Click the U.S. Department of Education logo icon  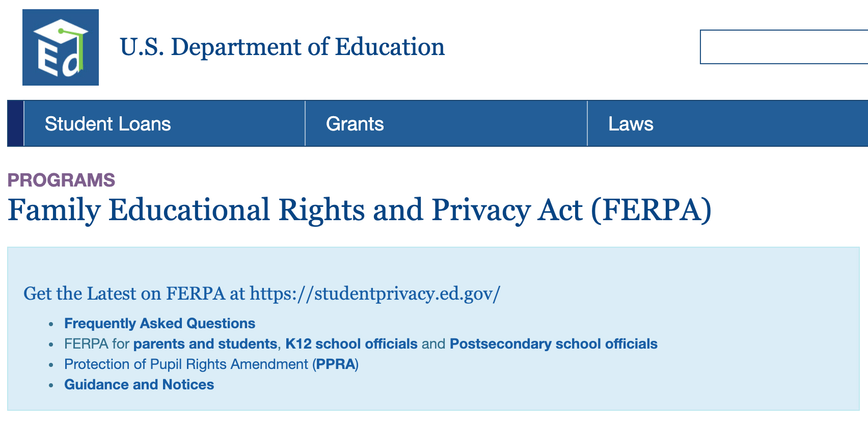click(x=61, y=48)
